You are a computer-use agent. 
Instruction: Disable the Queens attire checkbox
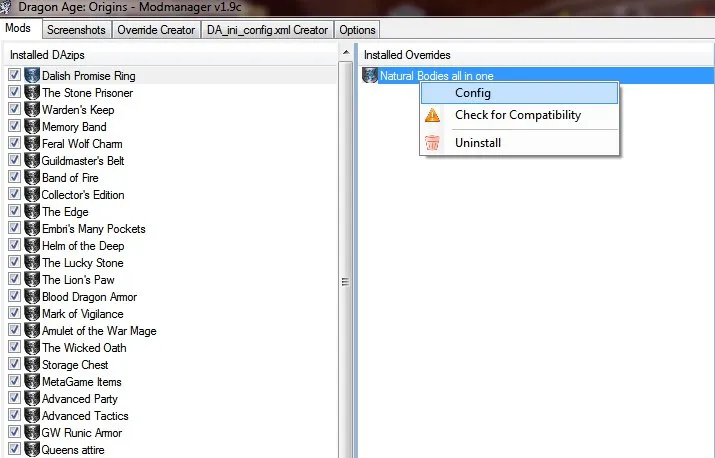point(14,449)
